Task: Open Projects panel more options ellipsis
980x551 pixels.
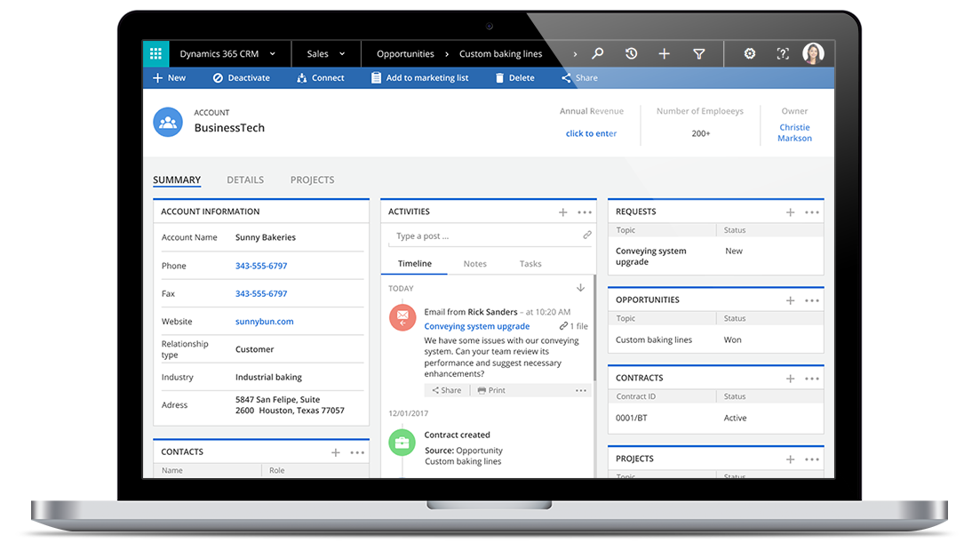Action: point(812,459)
